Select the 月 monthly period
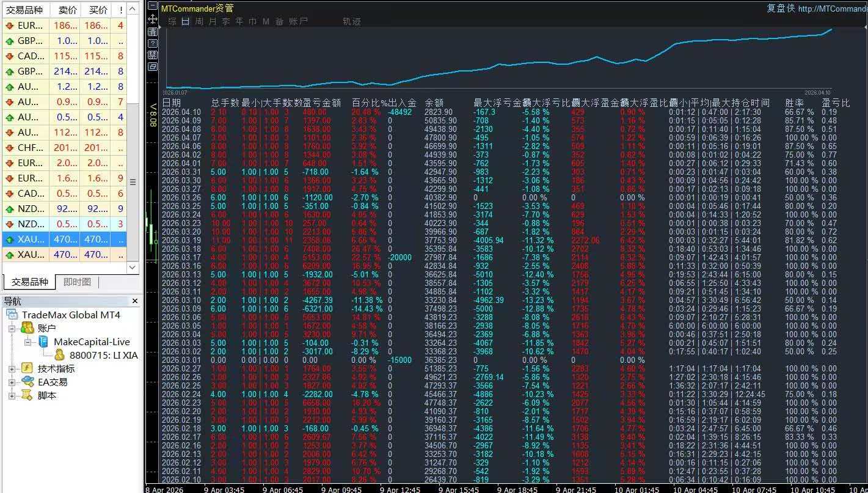The width and height of the screenshot is (868, 493). pos(213,21)
